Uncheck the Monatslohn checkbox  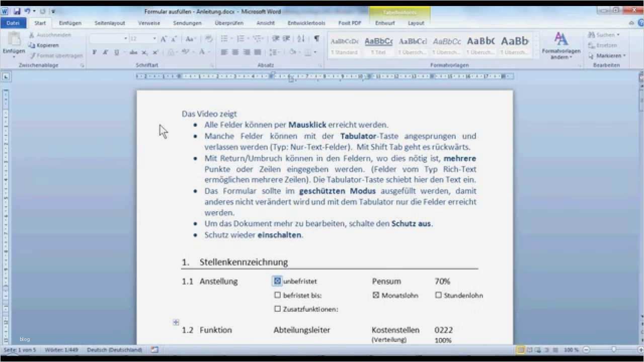click(375, 295)
